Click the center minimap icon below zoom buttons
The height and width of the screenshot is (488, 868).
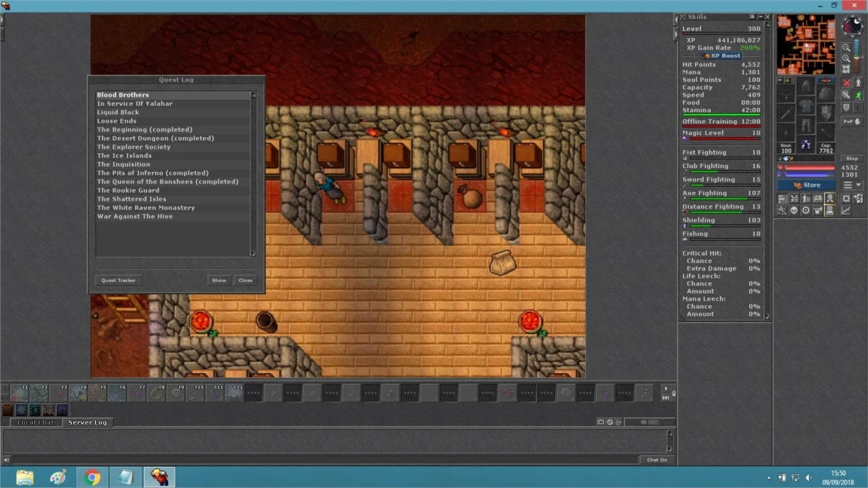coord(846,69)
